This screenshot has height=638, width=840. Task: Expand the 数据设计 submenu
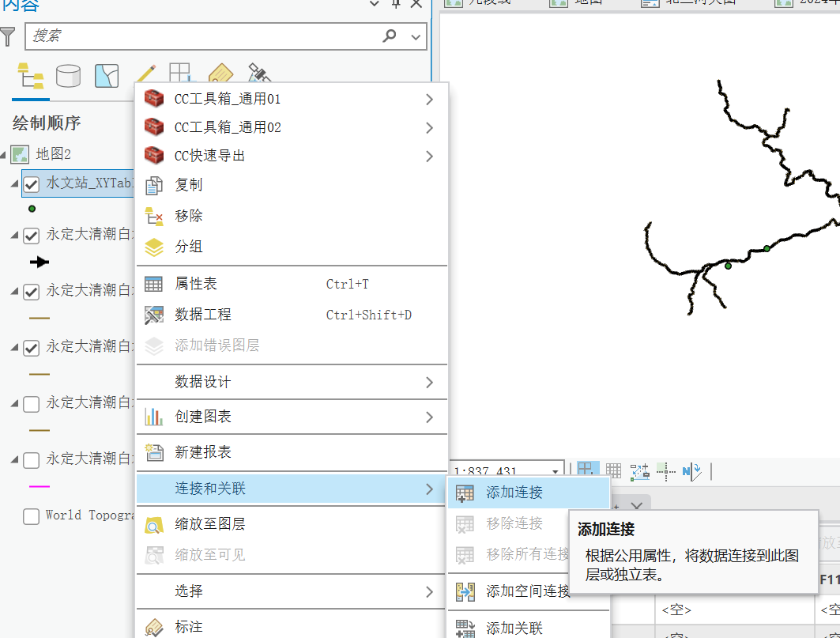click(x=292, y=383)
